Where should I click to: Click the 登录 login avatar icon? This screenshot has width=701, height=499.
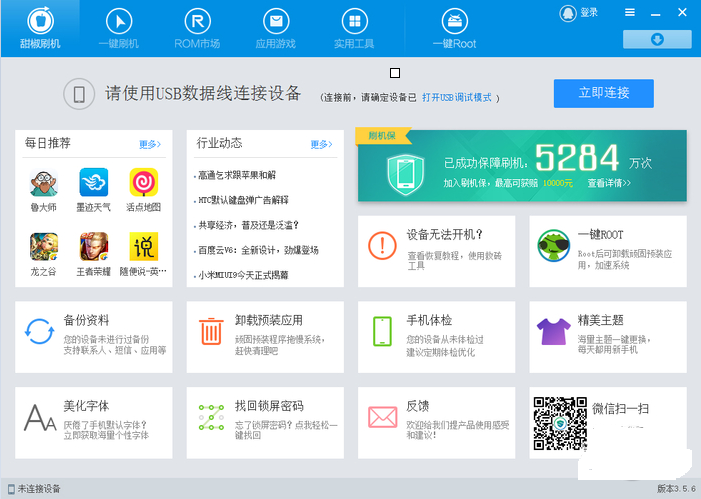pos(568,13)
